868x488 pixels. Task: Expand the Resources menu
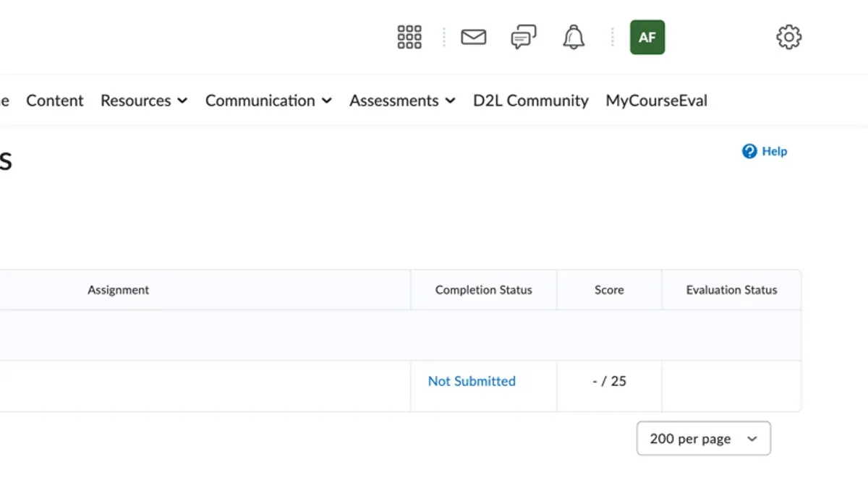[x=144, y=100]
